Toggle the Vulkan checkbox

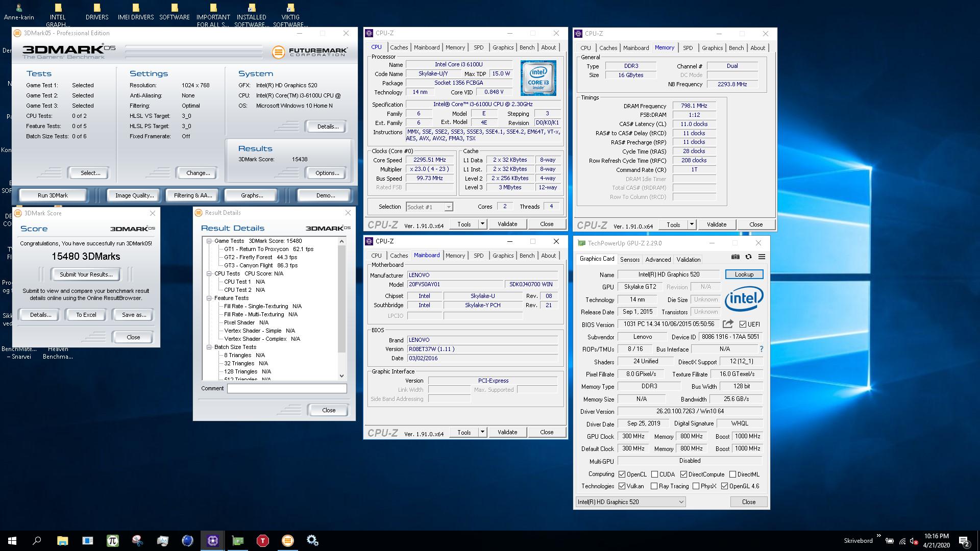pyautogui.click(x=622, y=486)
